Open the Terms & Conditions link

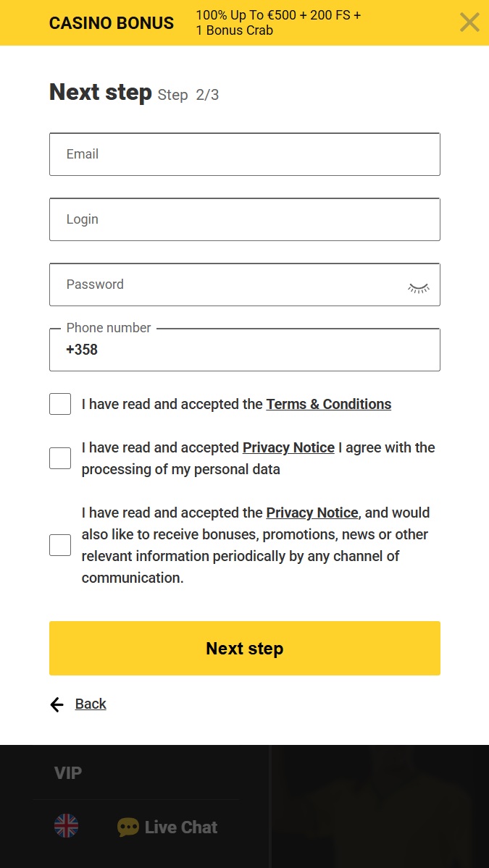[x=328, y=404]
